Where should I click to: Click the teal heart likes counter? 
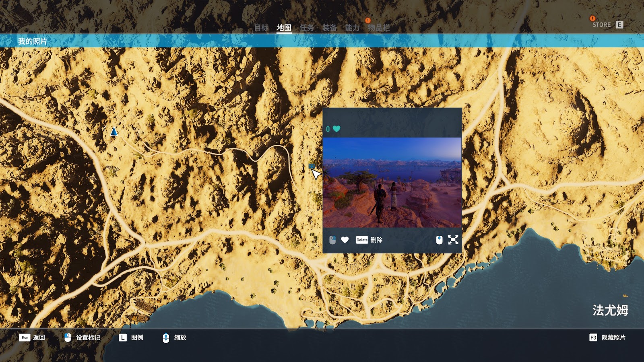pyautogui.click(x=333, y=129)
